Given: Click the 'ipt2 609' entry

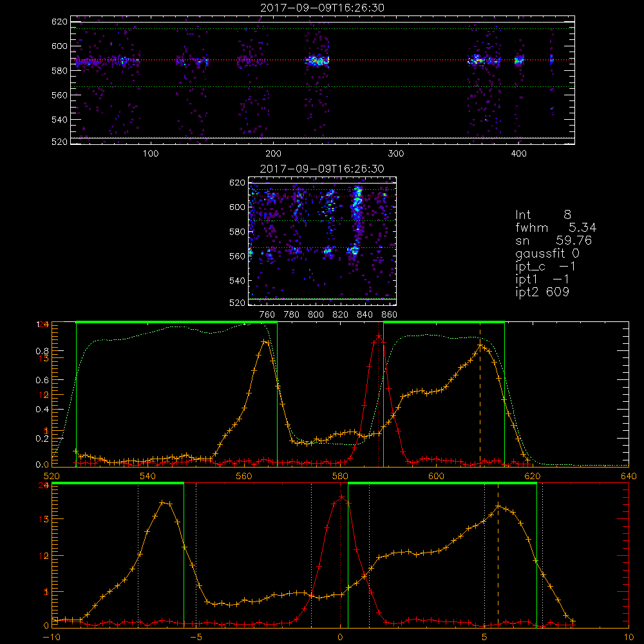Looking at the screenshot, I should [x=542, y=292].
